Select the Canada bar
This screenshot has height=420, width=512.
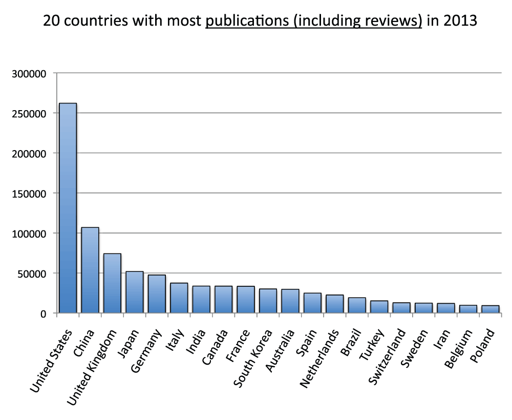[x=223, y=300]
